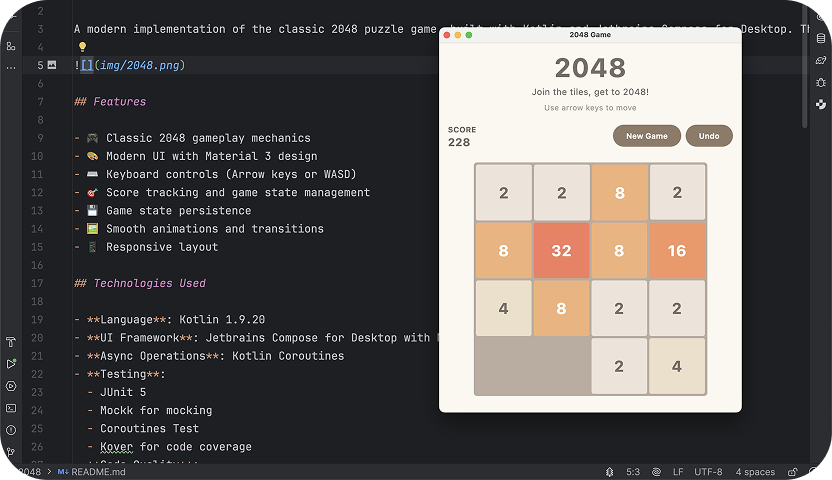Open the LF line separator dropdown
The width and height of the screenshot is (832, 480).
tap(678, 472)
